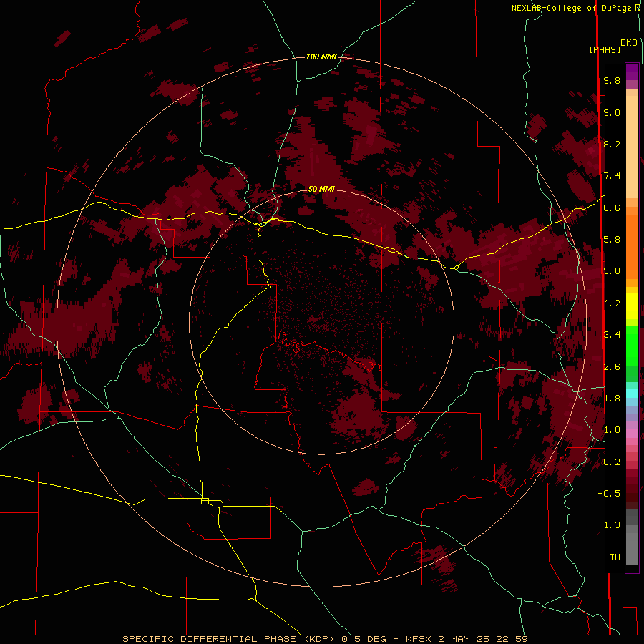This screenshot has height=644, width=644.
Task: Click the 8.2 scale value
Action: coord(612,144)
